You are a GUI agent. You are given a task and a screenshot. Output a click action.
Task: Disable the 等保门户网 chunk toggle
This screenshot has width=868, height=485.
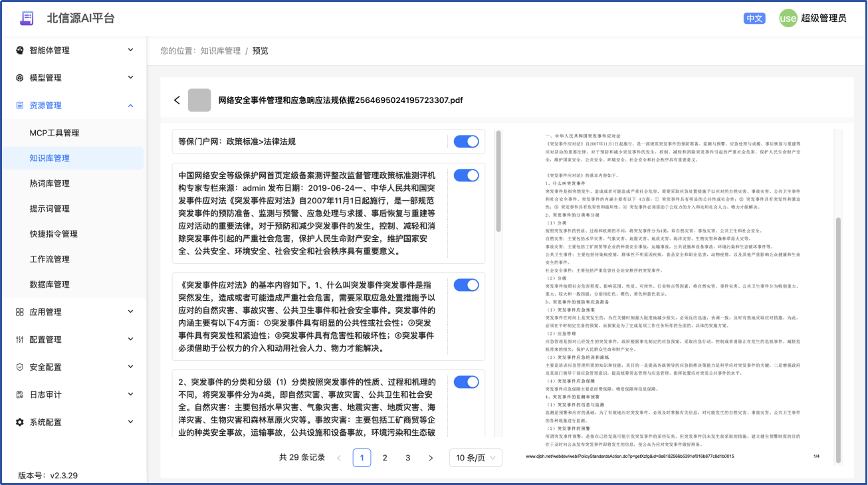pos(466,142)
